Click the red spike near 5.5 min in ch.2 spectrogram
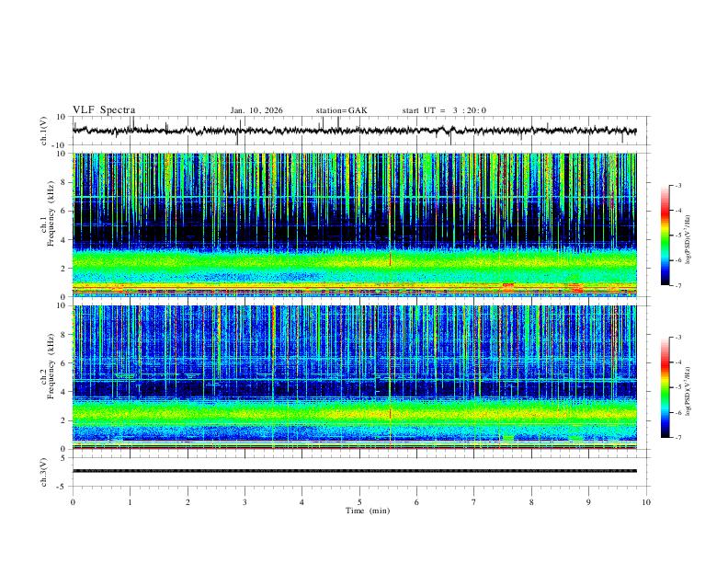 click(390, 413)
